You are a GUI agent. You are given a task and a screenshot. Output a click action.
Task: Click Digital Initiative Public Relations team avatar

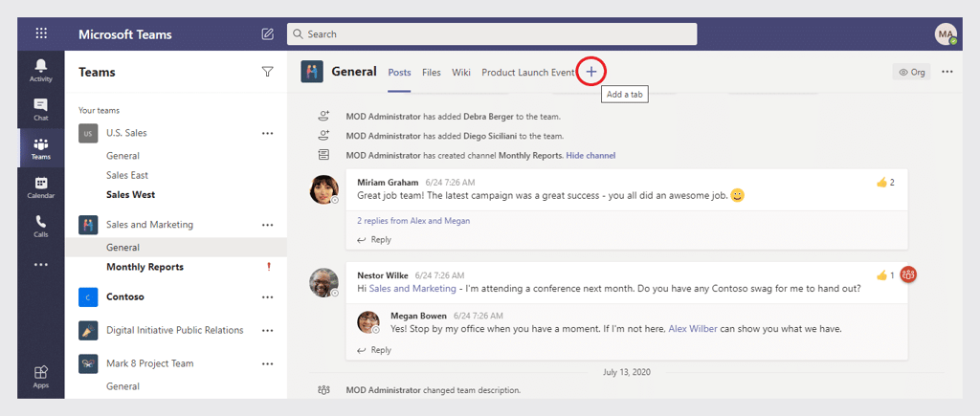87,330
